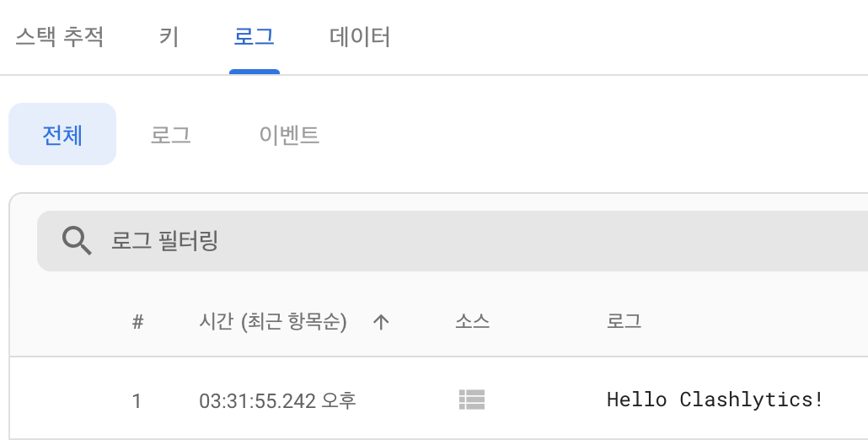Click the 소스 column header
The width and height of the screenshot is (868, 440).
[x=472, y=321]
